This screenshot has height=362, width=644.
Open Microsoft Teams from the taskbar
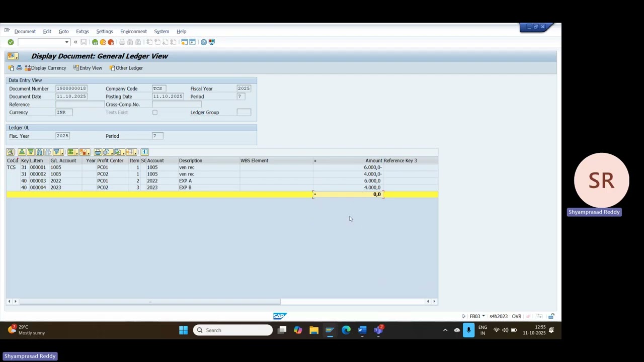tap(378, 330)
